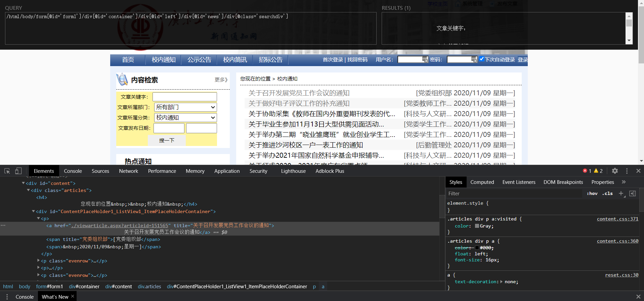This screenshot has height=301, width=644.
Task: Open 招标公告 navigation menu item
Action: (x=271, y=60)
